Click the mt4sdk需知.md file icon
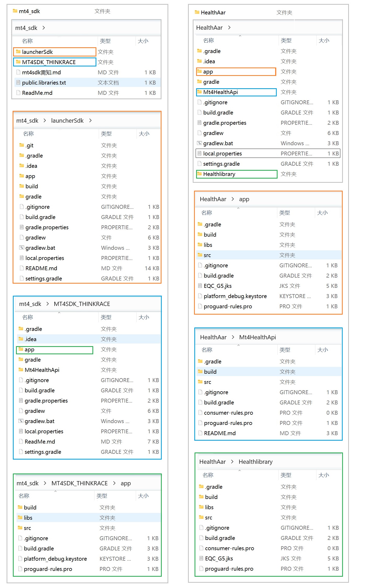371x588 pixels. [18, 72]
